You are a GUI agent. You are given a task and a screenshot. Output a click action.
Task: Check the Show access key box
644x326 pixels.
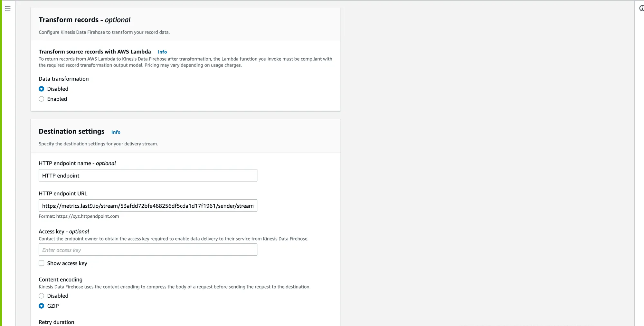pos(42,263)
